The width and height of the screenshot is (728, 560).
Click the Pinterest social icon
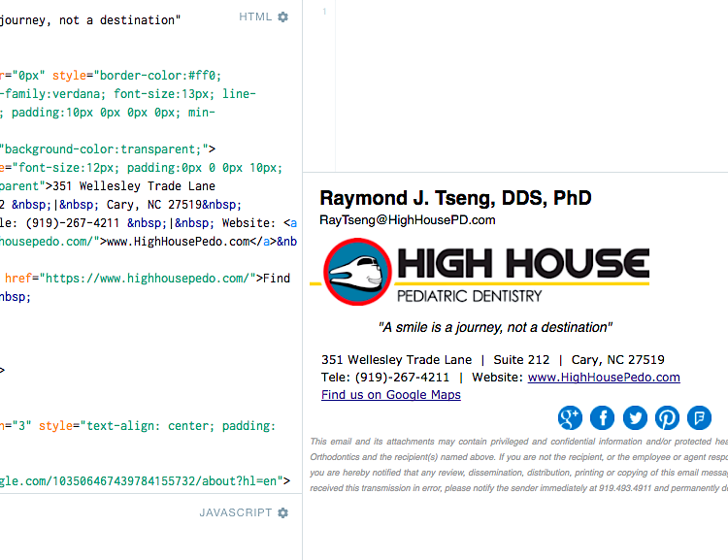click(667, 417)
